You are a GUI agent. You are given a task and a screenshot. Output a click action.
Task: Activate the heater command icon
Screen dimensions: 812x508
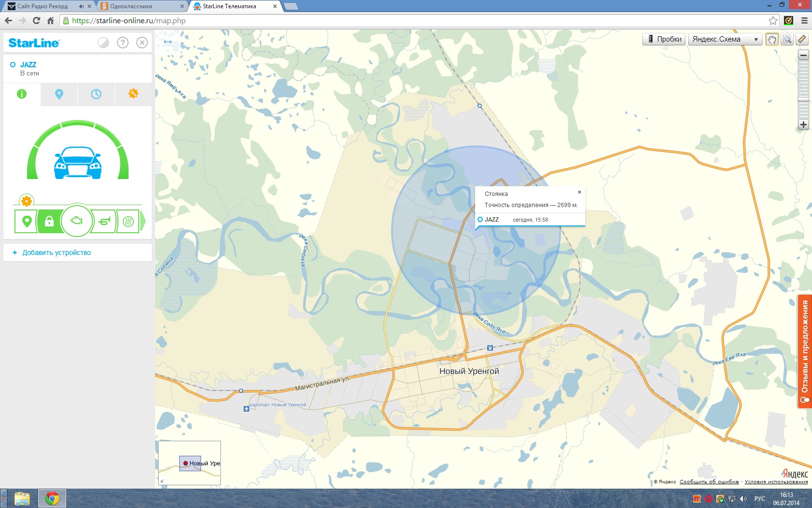pyautogui.click(x=128, y=222)
